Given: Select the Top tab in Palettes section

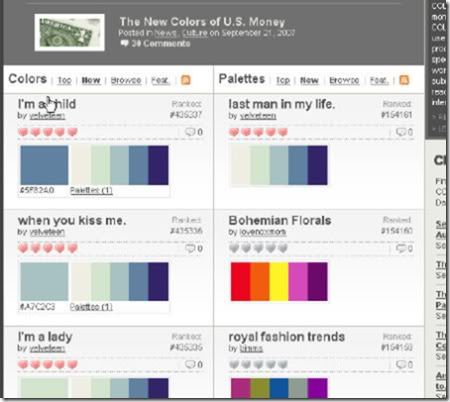Looking at the screenshot, I should (x=283, y=80).
